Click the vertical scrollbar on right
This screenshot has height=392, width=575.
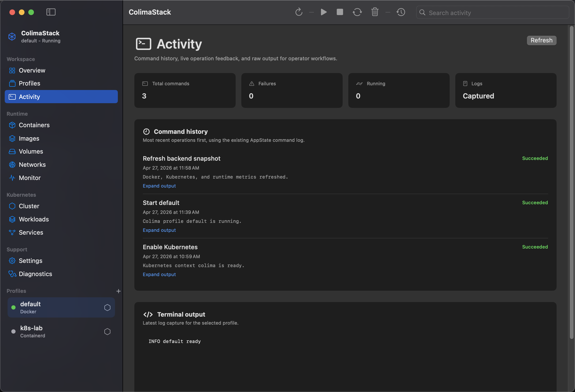coord(571,183)
